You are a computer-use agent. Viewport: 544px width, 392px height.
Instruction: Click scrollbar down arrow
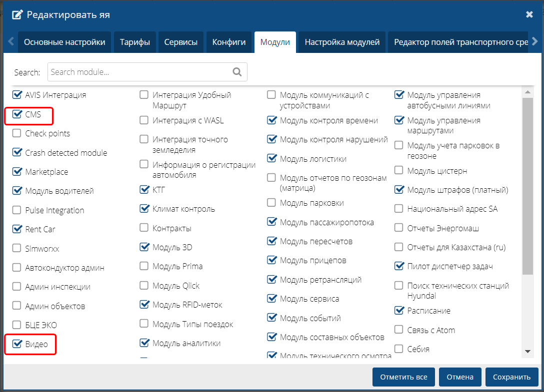click(x=527, y=352)
